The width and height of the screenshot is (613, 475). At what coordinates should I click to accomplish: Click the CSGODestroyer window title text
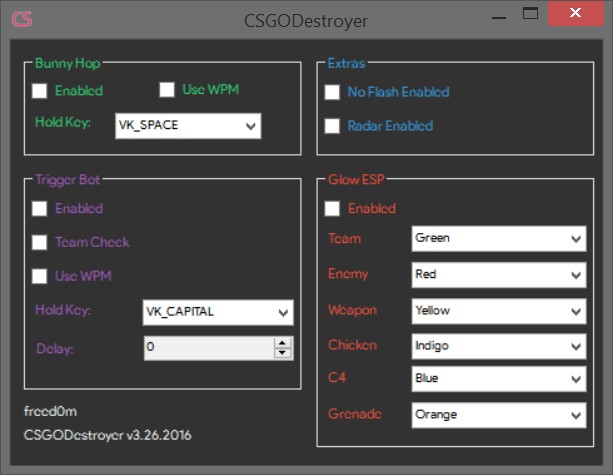click(306, 21)
